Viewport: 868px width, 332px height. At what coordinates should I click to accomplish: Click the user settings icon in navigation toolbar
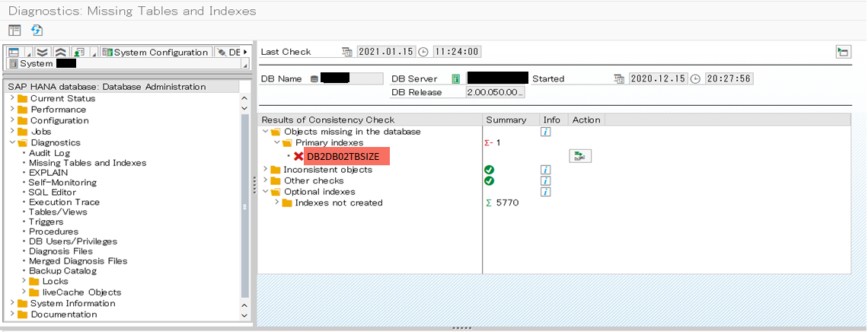pos(78,52)
